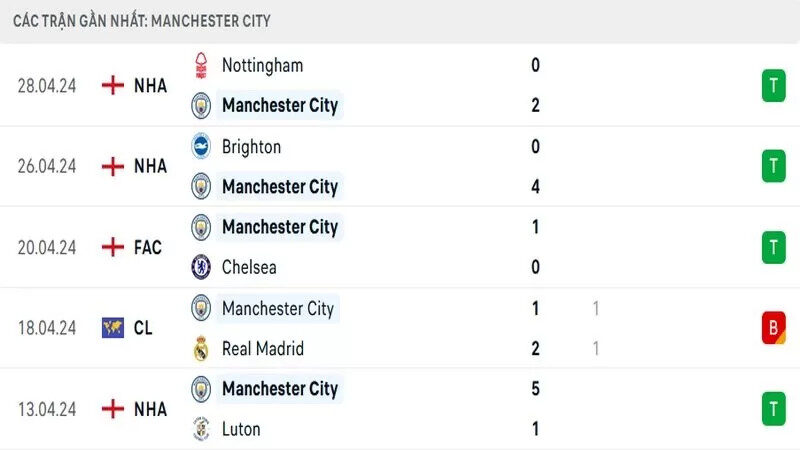Click green T badge for Nottingham match
Image resolution: width=800 pixels, height=450 pixels.
pos(773,85)
